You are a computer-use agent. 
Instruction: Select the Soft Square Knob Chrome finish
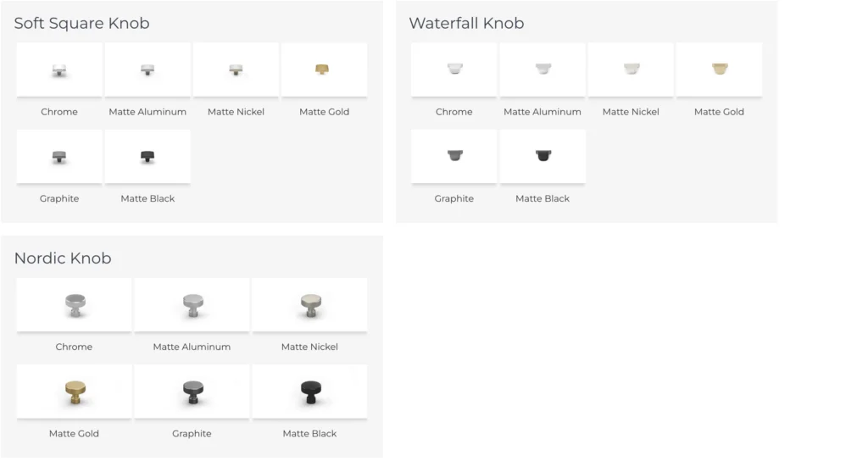[x=59, y=69]
